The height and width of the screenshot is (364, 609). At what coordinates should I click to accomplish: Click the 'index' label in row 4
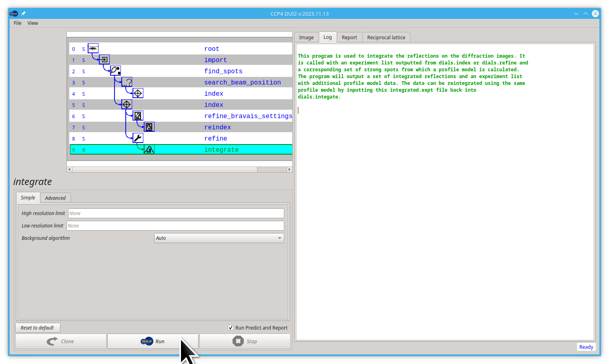(x=214, y=94)
